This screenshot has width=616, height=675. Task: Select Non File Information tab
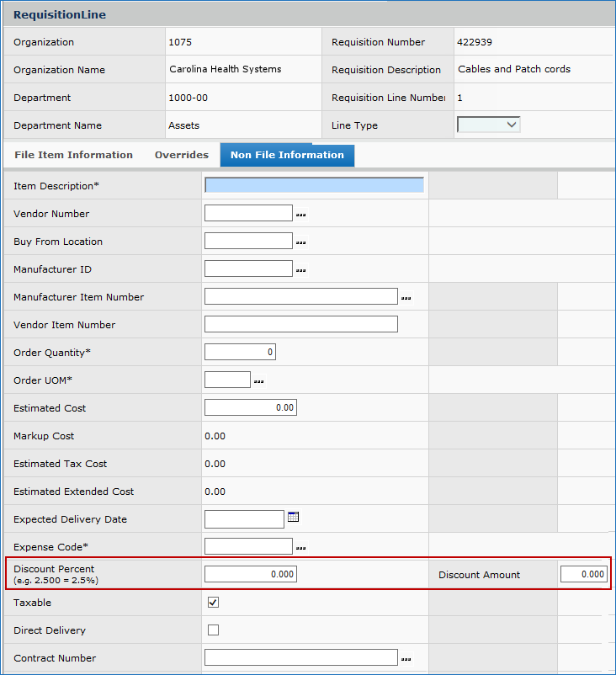287,155
